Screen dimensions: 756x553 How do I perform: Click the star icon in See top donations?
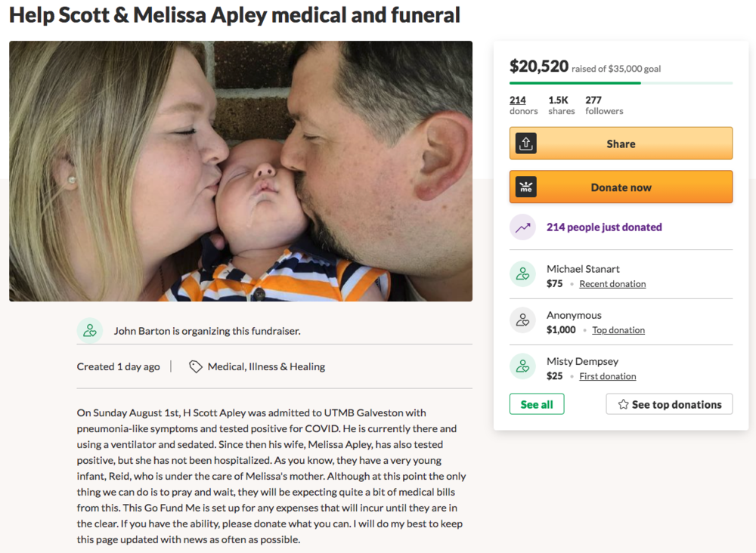623,404
